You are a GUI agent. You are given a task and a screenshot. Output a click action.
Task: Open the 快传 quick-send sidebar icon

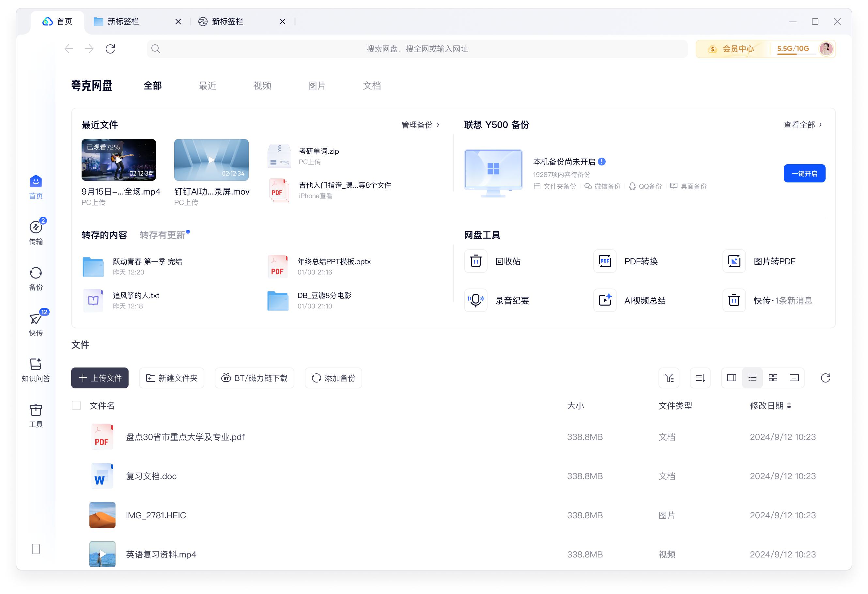pyautogui.click(x=36, y=324)
